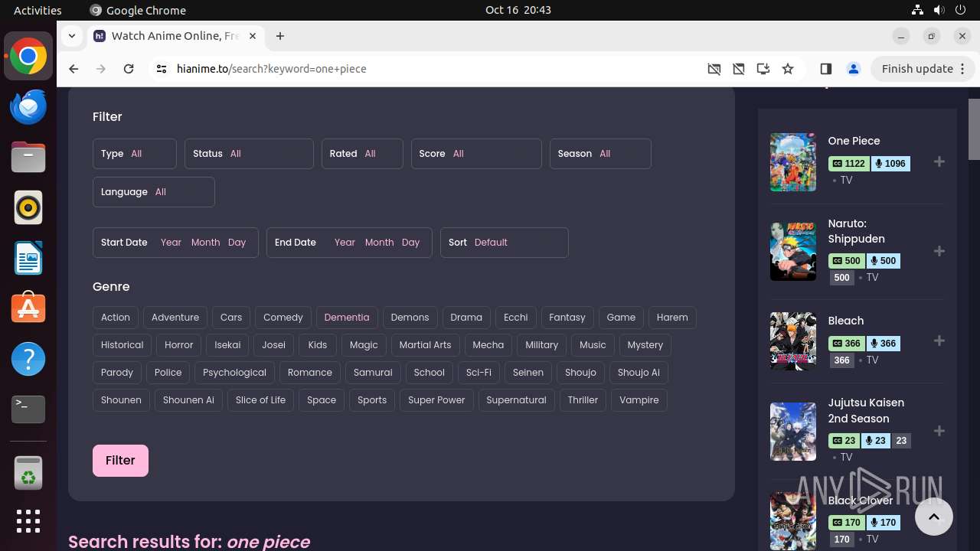Image resolution: width=980 pixels, height=551 pixels.
Task: Open the One Piece title link
Action: click(854, 141)
